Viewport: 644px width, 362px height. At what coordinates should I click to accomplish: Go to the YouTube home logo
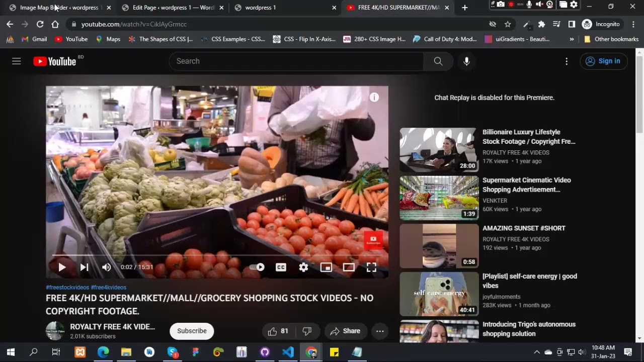54,61
